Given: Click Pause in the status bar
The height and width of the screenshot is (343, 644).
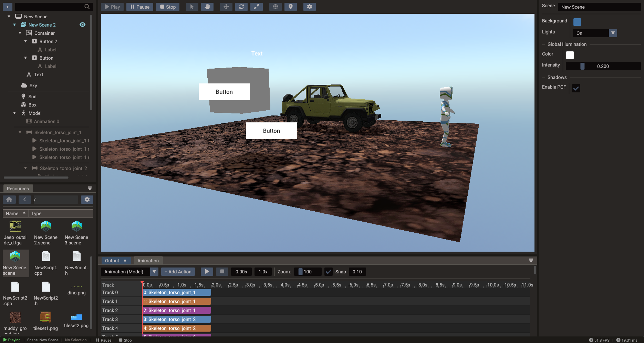Looking at the screenshot, I should coord(104,340).
